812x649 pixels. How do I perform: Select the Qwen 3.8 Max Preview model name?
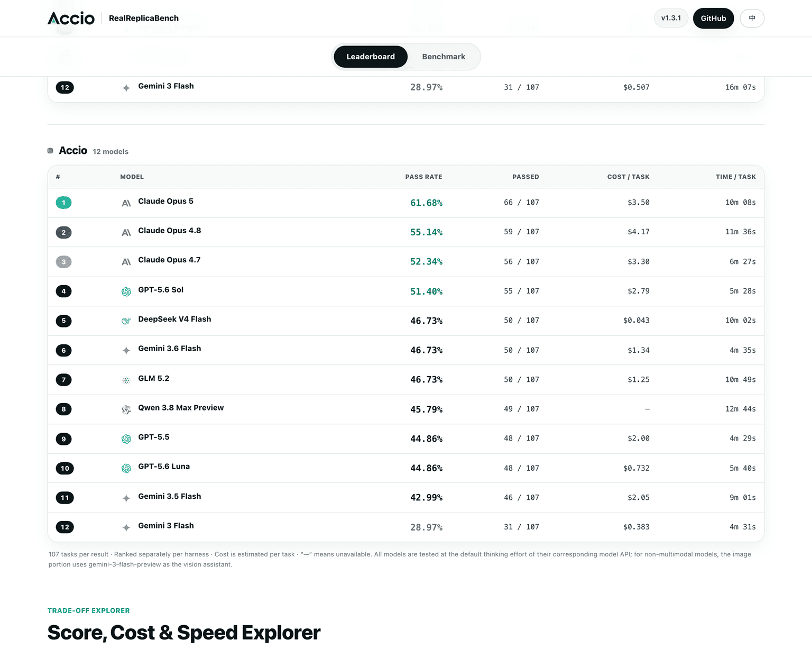pyautogui.click(x=181, y=408)
